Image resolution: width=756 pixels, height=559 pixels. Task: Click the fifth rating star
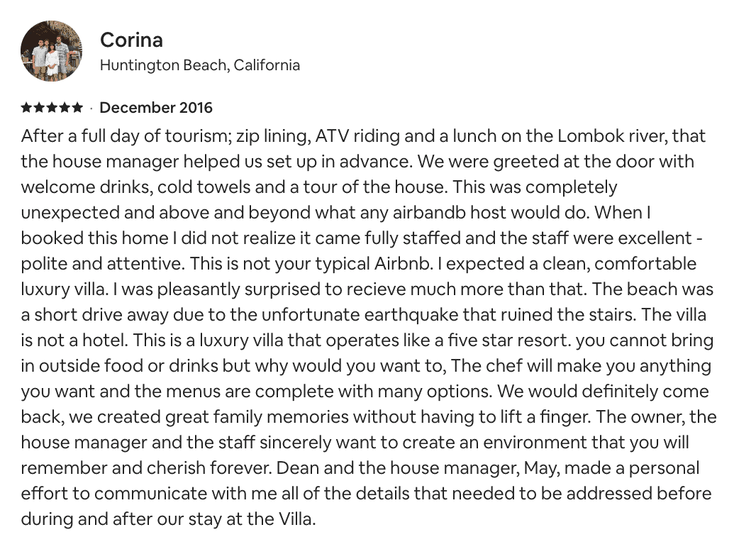click(x=77, y=108)
